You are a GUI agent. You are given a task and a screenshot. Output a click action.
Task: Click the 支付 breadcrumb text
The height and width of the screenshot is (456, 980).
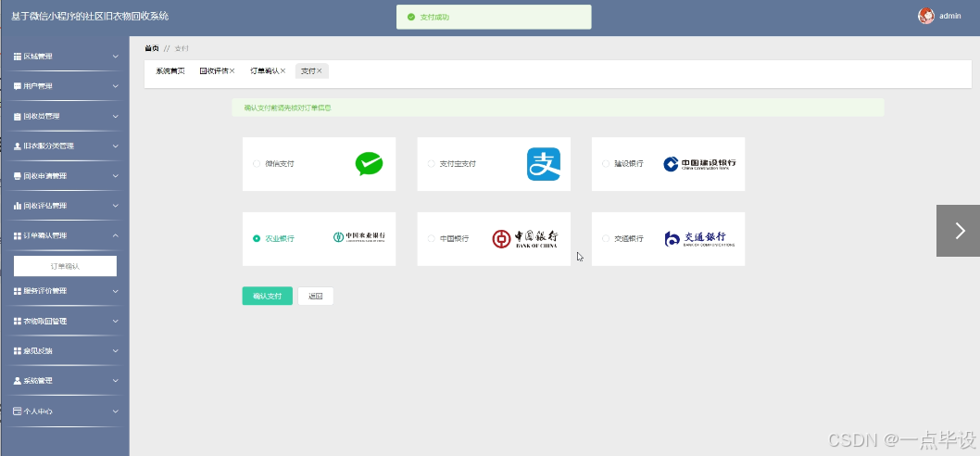(182, 48)
